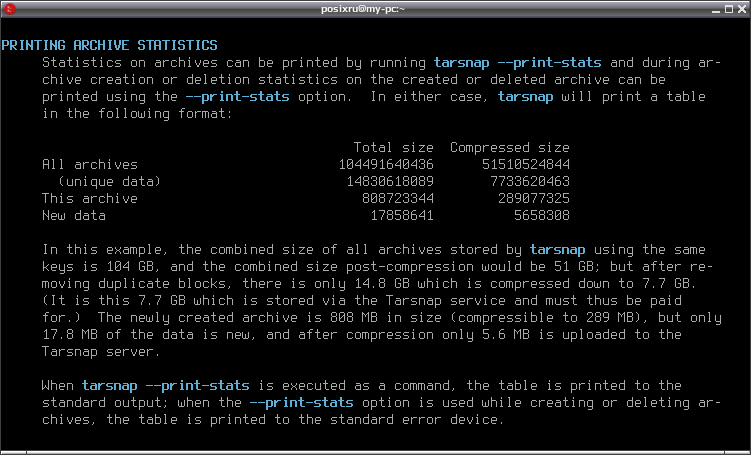Close the posixru@my-pc terminal window
The image size is (751, 455).
click(x=742, y=9)
